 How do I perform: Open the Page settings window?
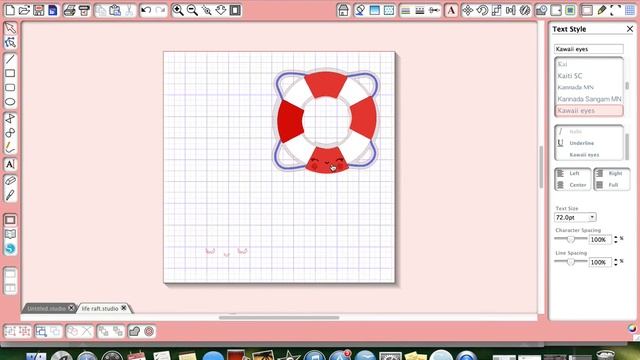click(x=587, y=10)
